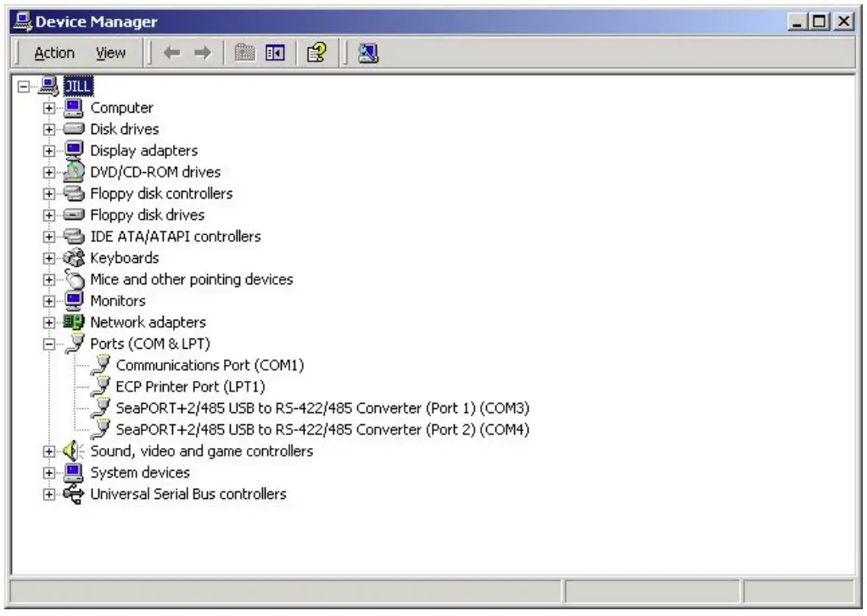The height and width of the screenshot is (616, 867).
Task: Expand the Floppy disk drives category
Action: 49,216
